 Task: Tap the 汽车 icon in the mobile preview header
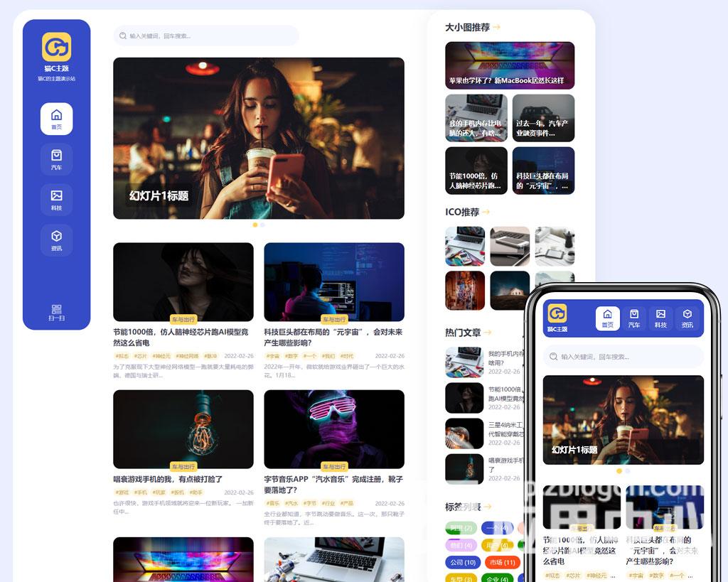pos(633,318)
